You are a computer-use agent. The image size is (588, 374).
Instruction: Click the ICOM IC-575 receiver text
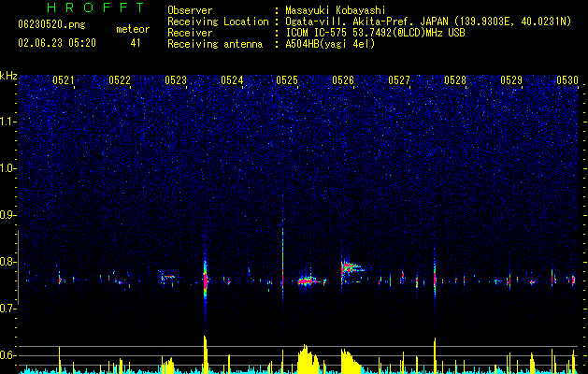[375, 33]
